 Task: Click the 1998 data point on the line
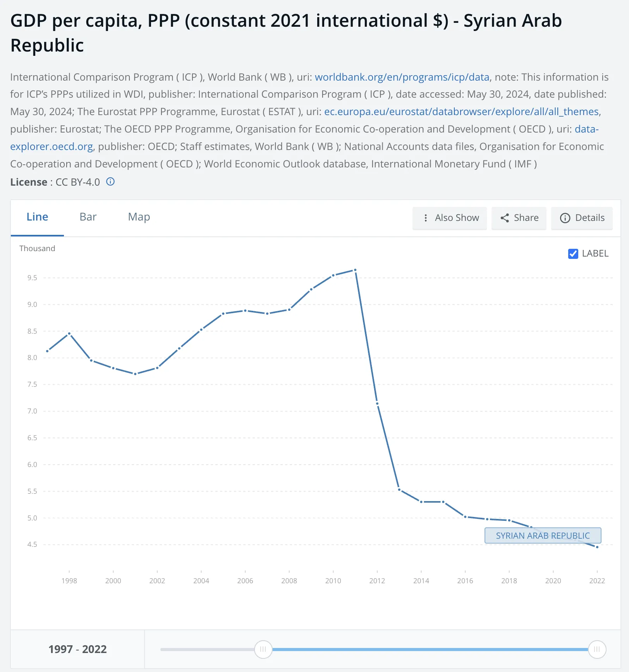coord(69,333)
